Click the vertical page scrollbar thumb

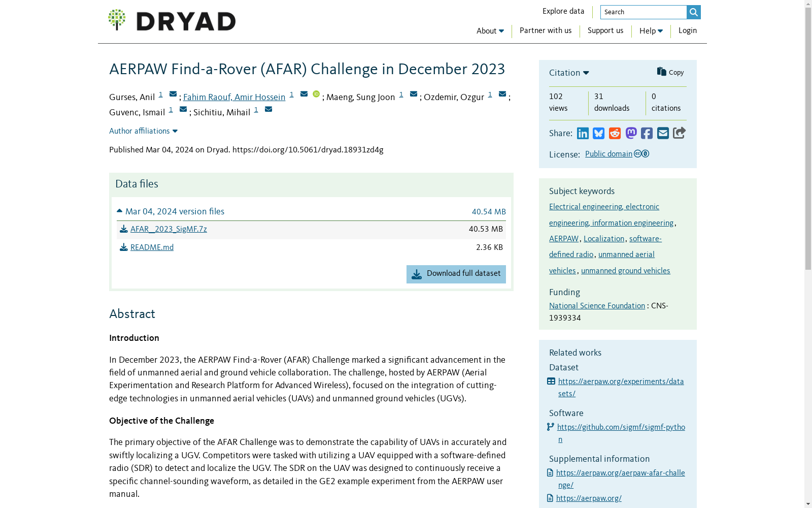point(808,138)
